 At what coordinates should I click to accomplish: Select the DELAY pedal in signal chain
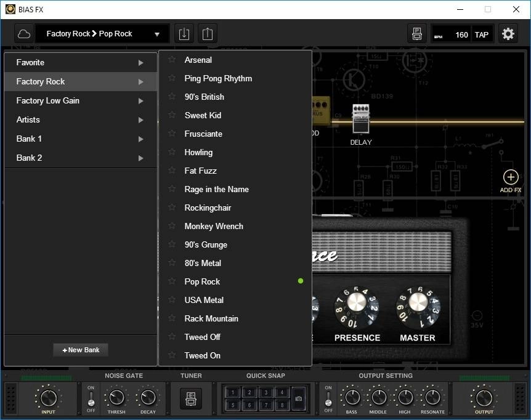[360, 118]
